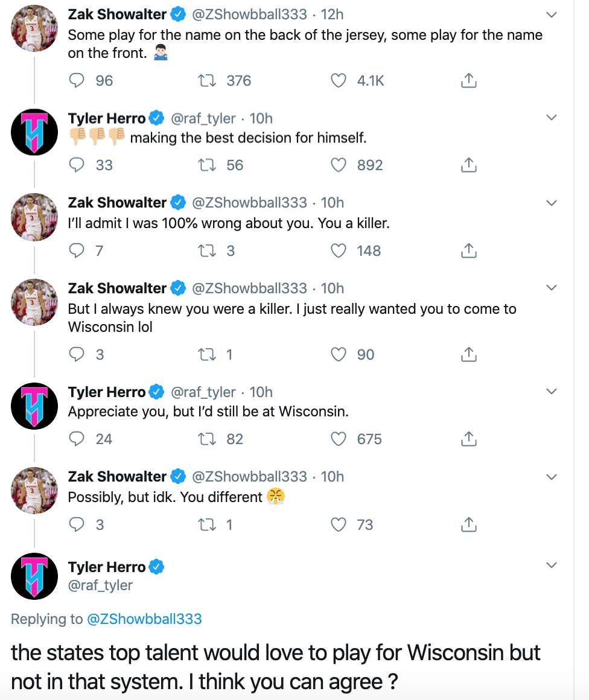The width and height of the screenshot is (589, 700).
Task: Like the tweet with 4.1K likes
Action: [339, 80]
